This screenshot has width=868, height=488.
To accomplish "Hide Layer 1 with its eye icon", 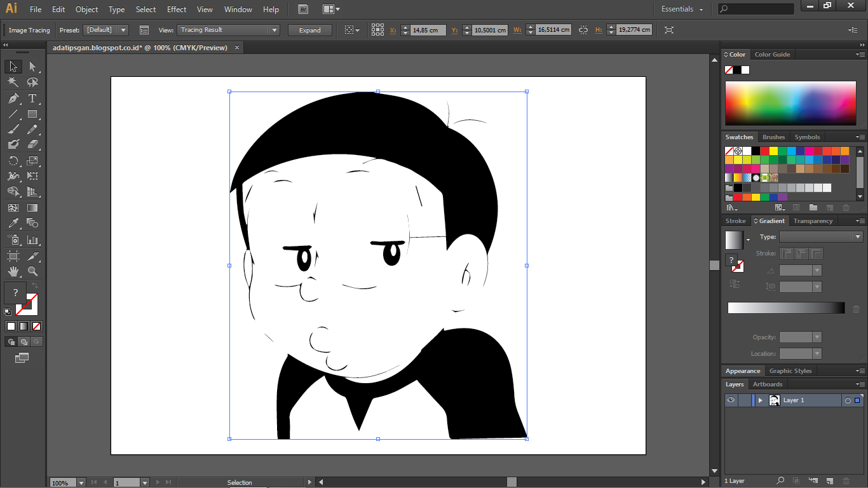I will tap(731, 400).
